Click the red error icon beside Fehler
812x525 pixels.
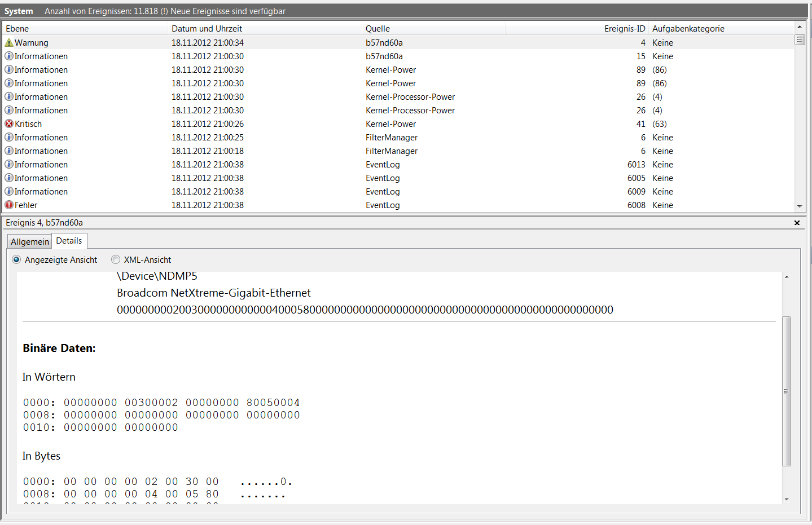[9, 205]
